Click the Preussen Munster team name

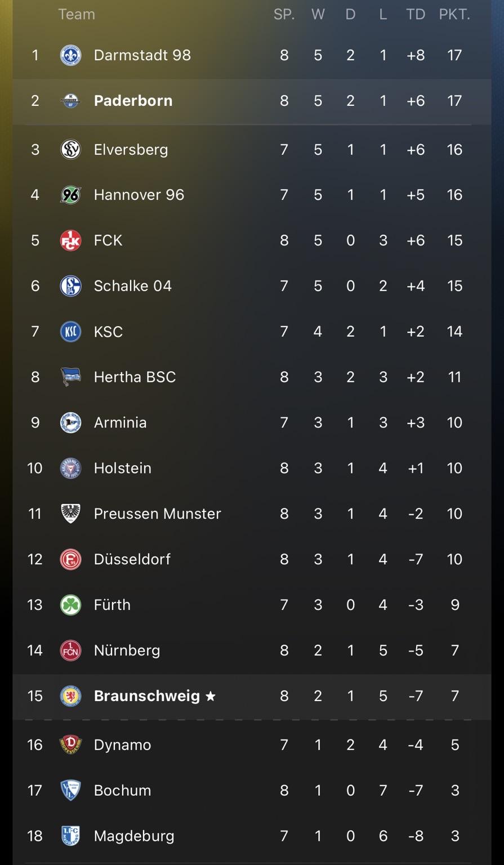click(x=157, y=514)
